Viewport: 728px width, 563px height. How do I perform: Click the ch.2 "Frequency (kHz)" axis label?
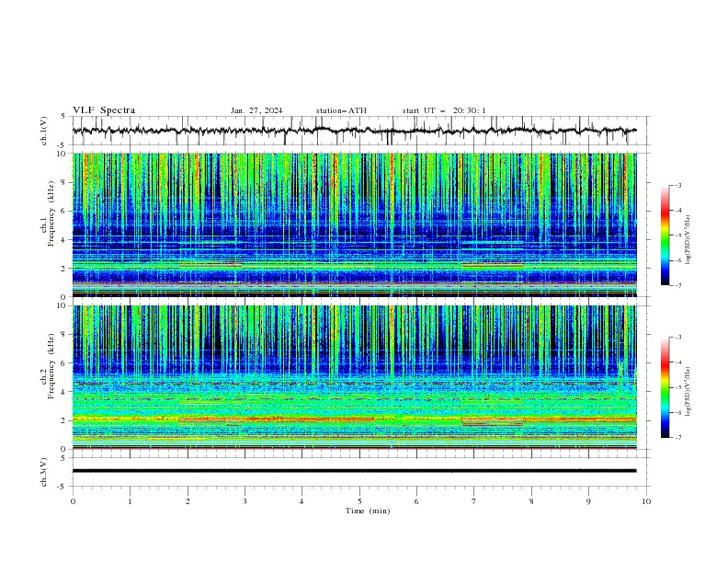pos(51,365)
